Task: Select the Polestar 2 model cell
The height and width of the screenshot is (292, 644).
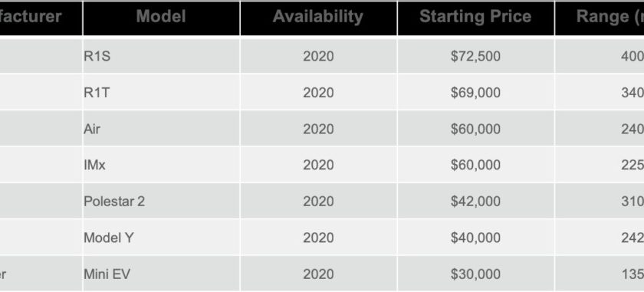Action: point(161,202)
